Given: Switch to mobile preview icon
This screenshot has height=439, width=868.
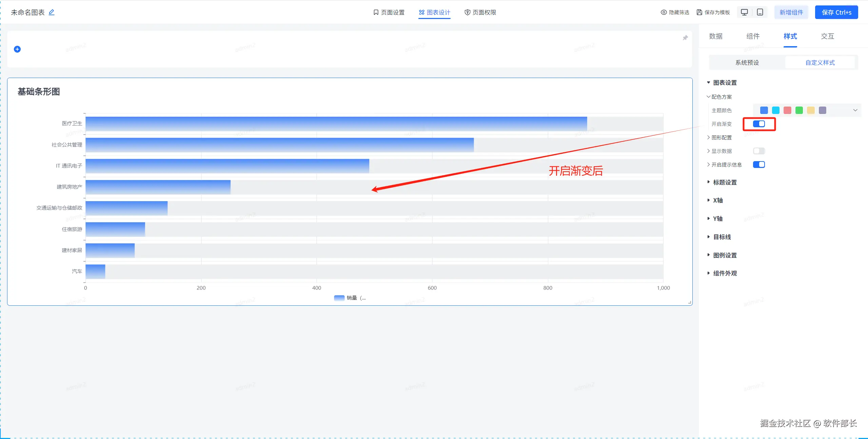Looking at the screenshot, I should (760, 12).
